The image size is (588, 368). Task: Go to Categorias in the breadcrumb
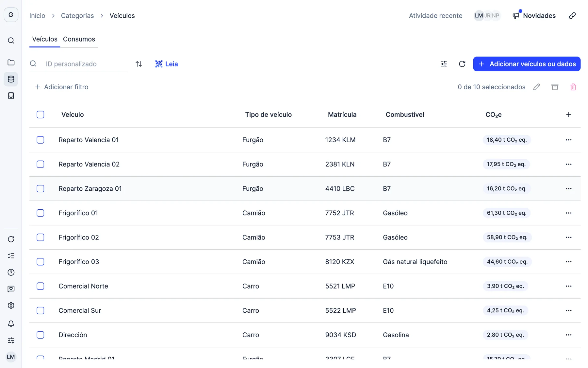point(77,16)
